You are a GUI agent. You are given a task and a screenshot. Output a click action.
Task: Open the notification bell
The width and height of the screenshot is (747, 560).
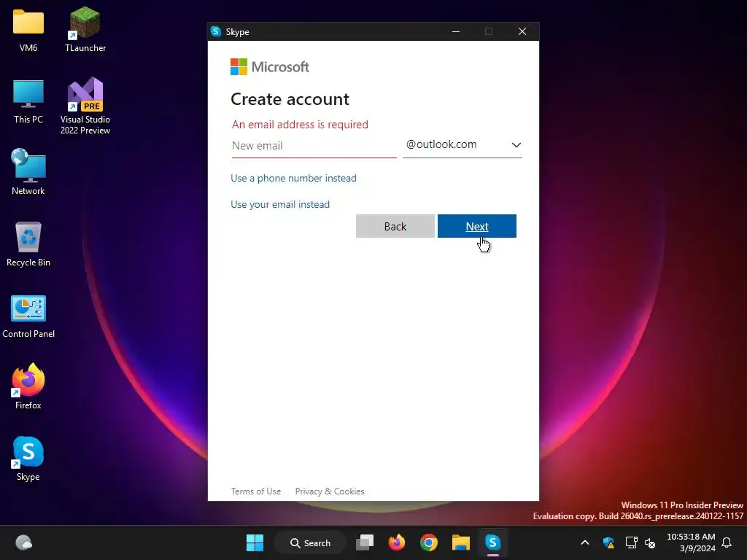click(x=727, y=542)
